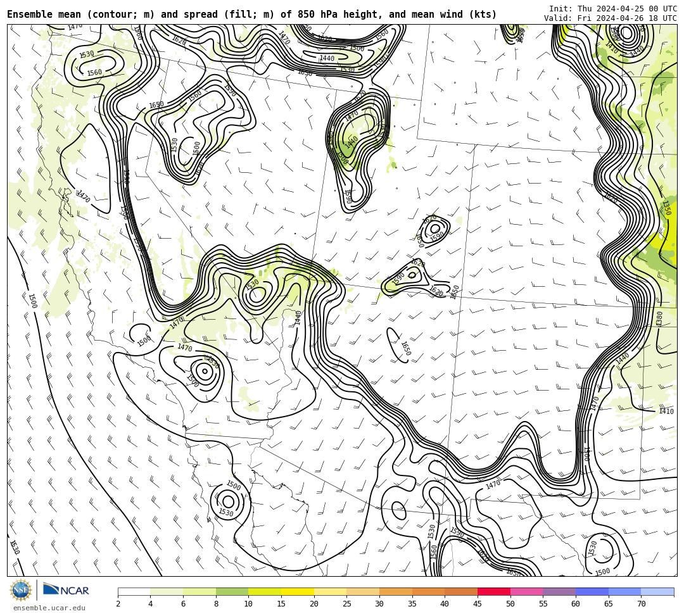Pick the darker orange 35–40 color bar segment
This screenshot has width=684, height=616.
coord(428,591)
